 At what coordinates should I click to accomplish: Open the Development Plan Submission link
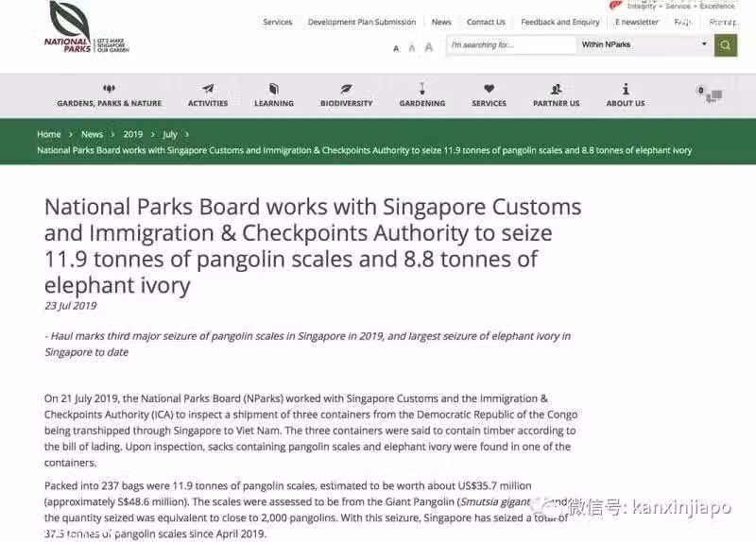[x=362, y=22]
